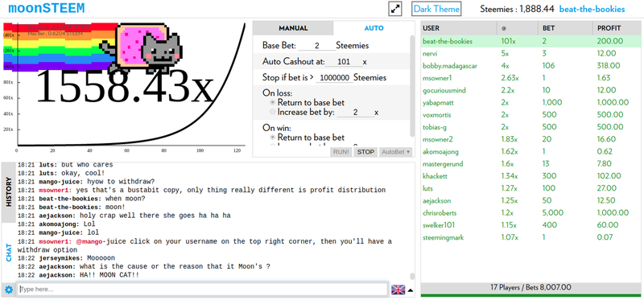Expand language list arrow beside flag

(410, 290)
